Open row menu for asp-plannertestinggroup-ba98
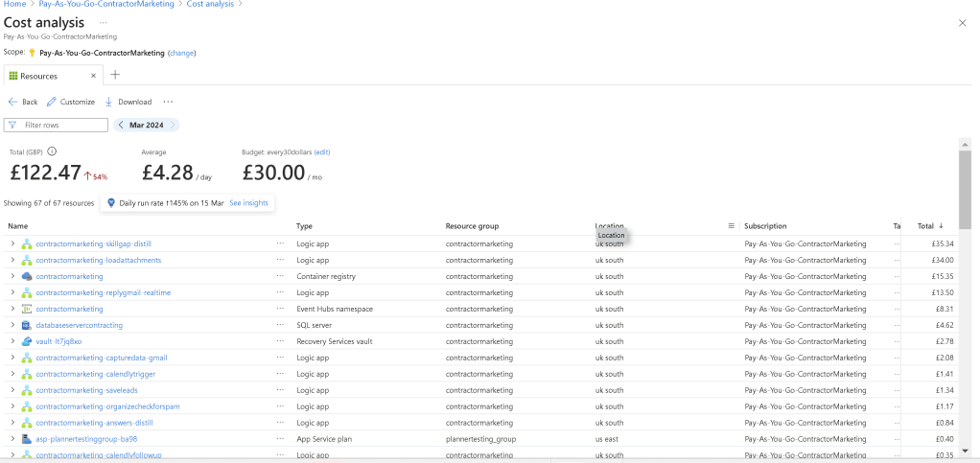The height and width of the screenshot is (463, 980). tap(280, 439)
